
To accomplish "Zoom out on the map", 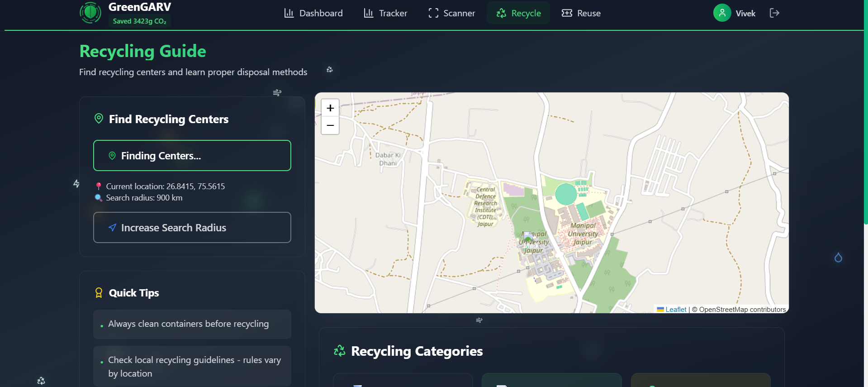I will [330, 125].
